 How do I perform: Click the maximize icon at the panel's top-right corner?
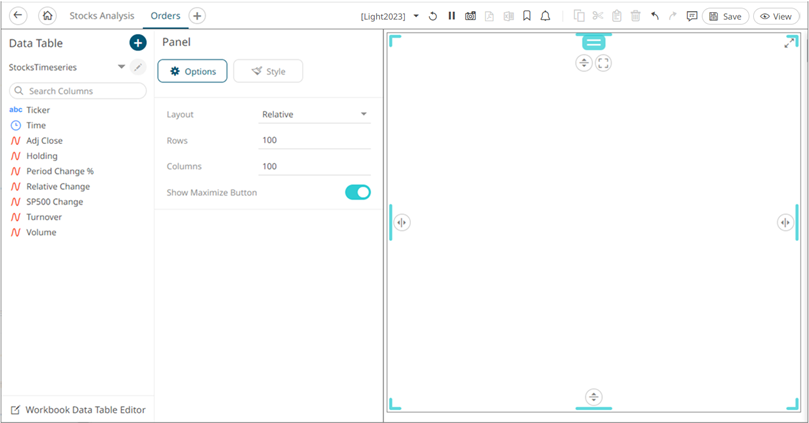coord(789,43)
